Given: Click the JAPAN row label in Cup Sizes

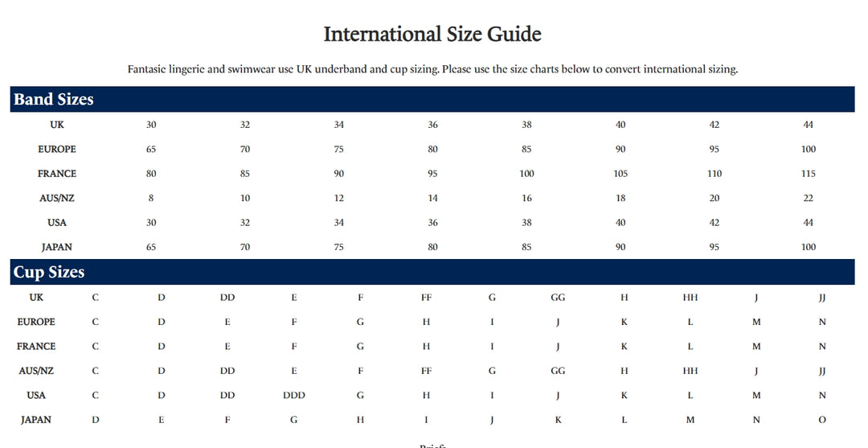Looking at the screenshot, I should [x=36, y=420].
